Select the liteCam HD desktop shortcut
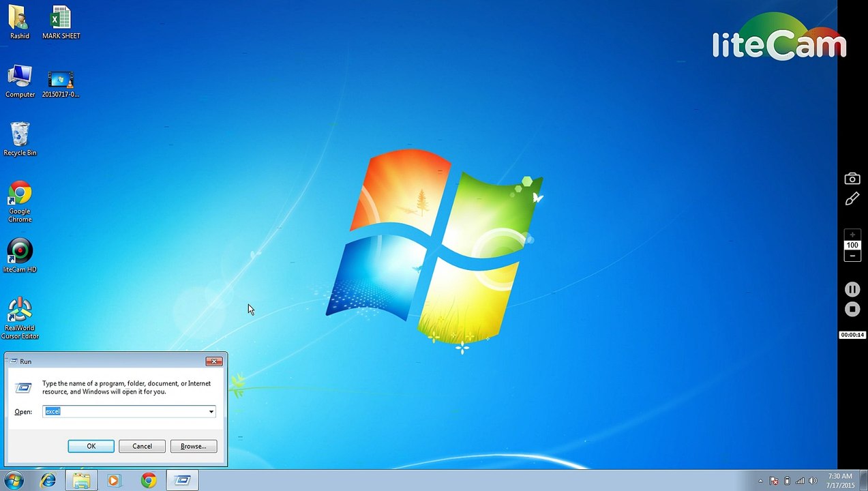The width and height of the screenshot is (868, 491). tap(20, 256)
